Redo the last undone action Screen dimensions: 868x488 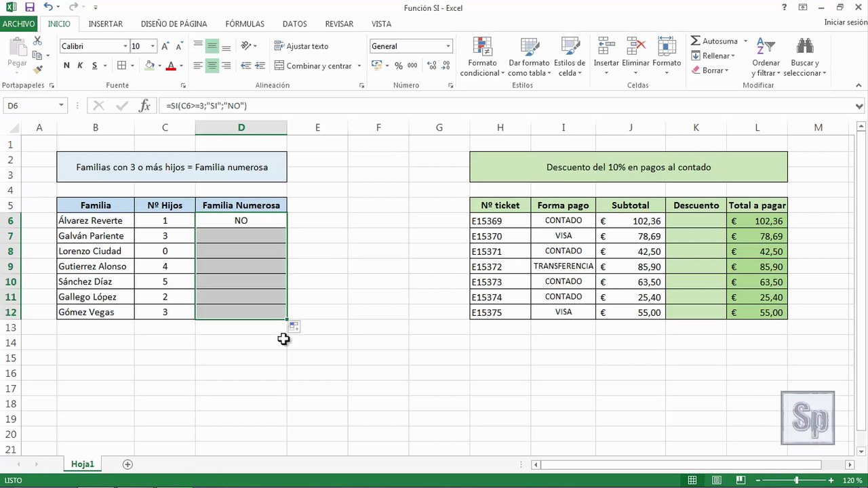pos(73,7)
